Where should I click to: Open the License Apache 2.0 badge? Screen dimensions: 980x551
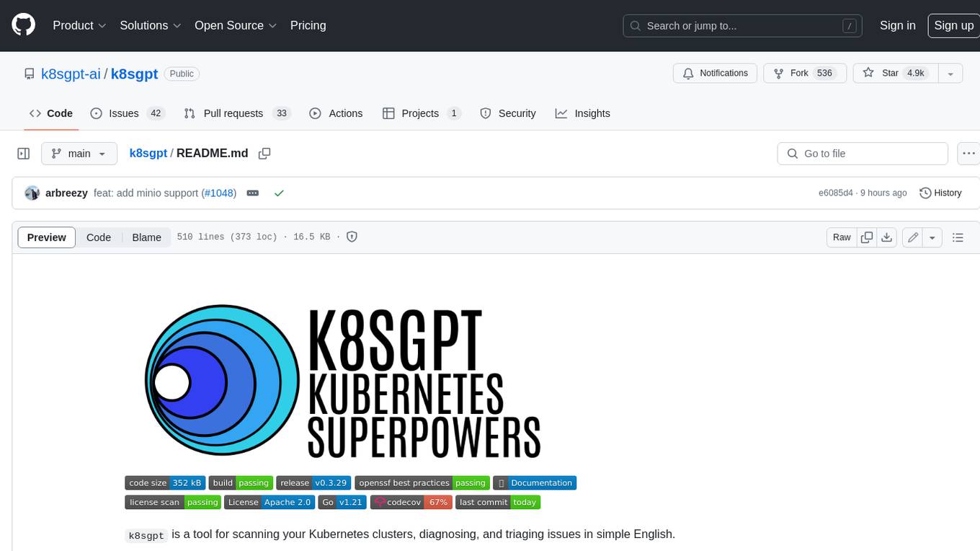pos(269,503)
